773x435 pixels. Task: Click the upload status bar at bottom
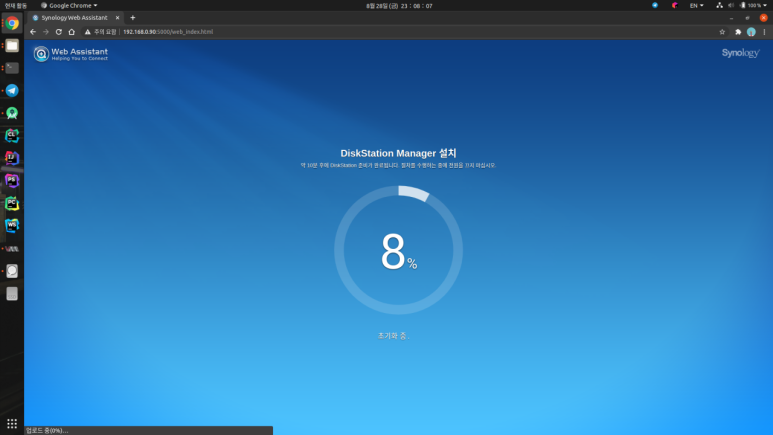(148, 431)
